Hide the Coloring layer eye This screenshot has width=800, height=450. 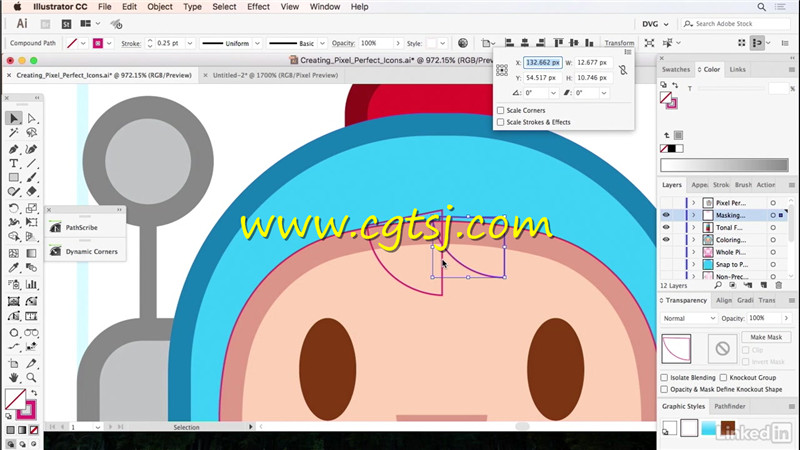click(666, 239)
